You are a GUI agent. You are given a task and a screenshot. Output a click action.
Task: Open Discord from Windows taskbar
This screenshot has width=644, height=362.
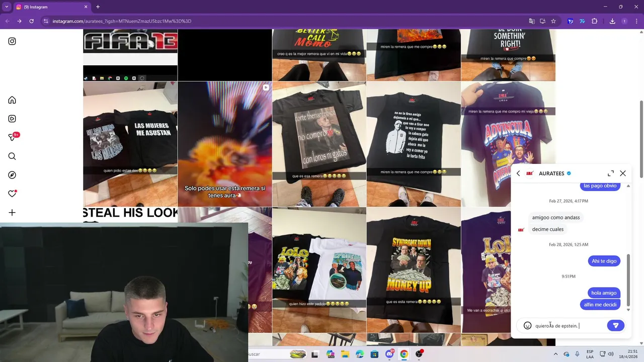click(x=389, y=354)
